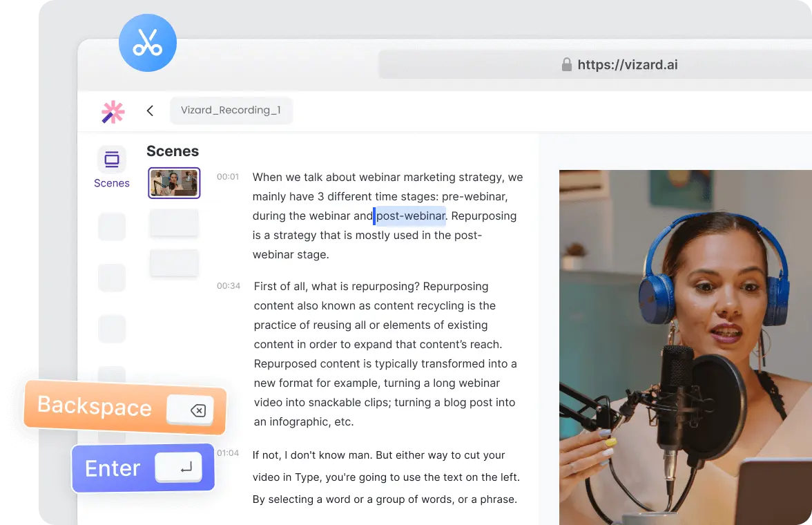Click the padlock icon in address bar
This screenshot has height=525, width=812.
pyautogui.click(x=566, y=64)
